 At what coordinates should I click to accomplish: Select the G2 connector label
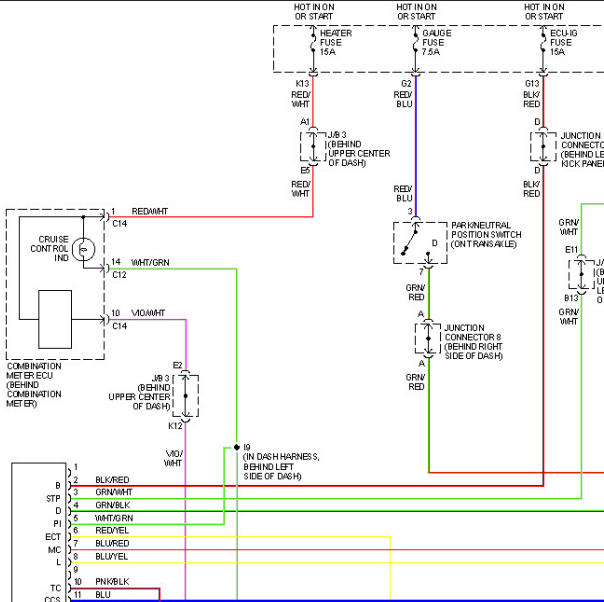tap(406, 84)
